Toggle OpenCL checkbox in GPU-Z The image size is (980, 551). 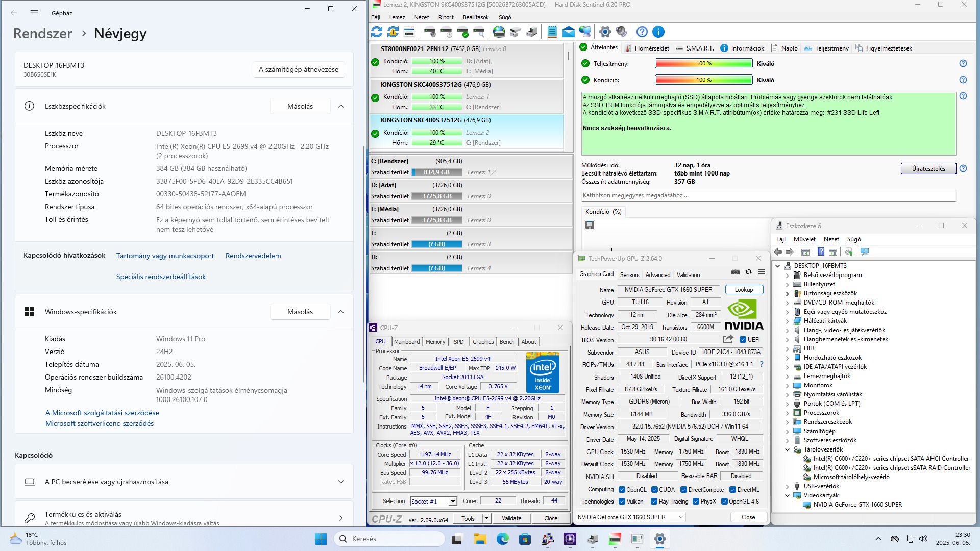(622, 490)
